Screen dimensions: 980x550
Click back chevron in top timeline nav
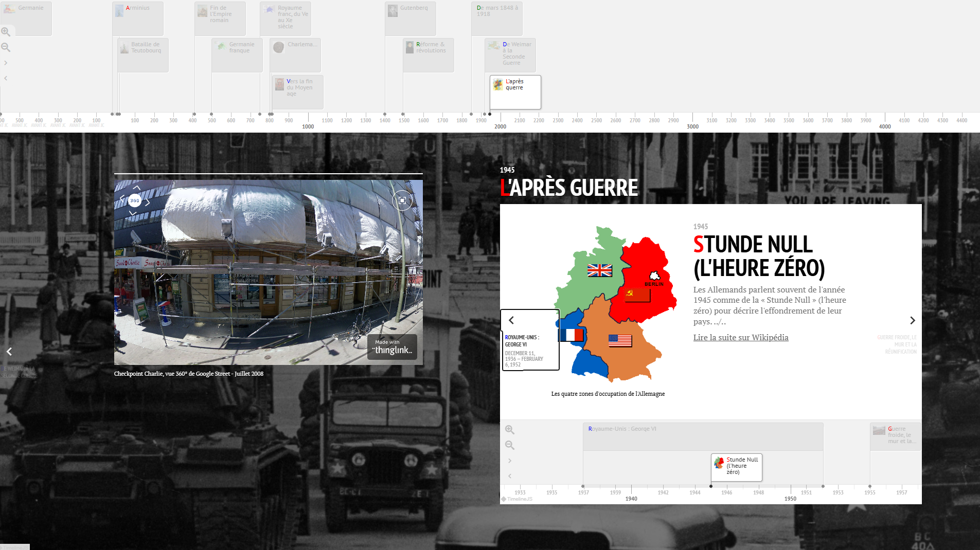tap(6, 78)
